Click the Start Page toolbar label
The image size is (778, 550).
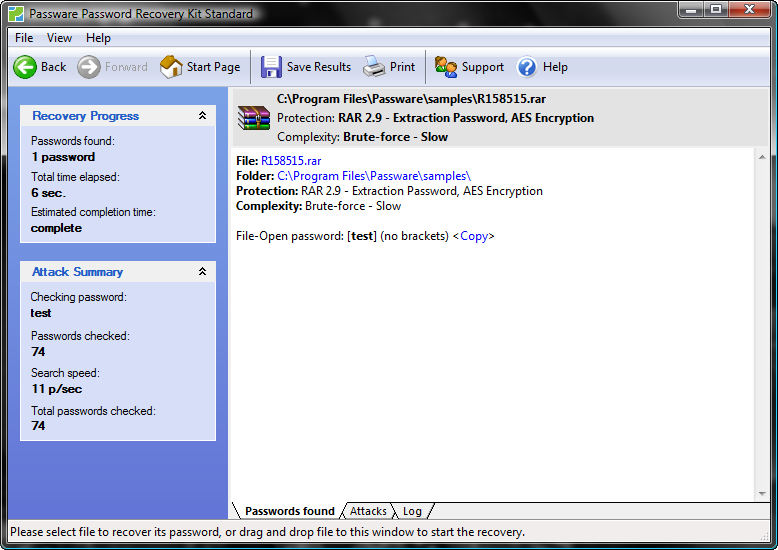(x=213, y=67)
